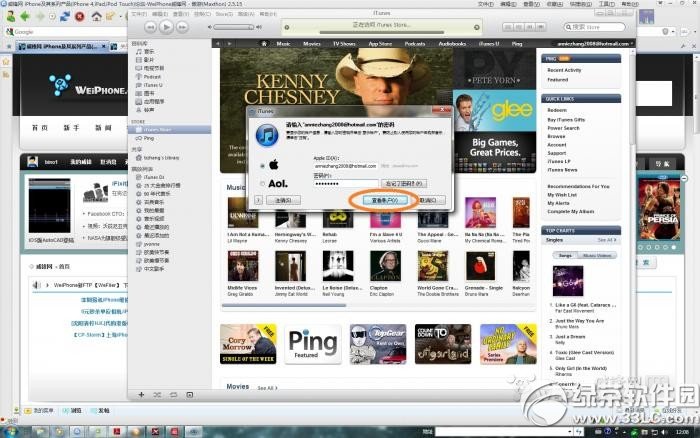This screenshot has height=438, width=700.
Task: Select the Apple ID radio button
Action: coord(262,166)
